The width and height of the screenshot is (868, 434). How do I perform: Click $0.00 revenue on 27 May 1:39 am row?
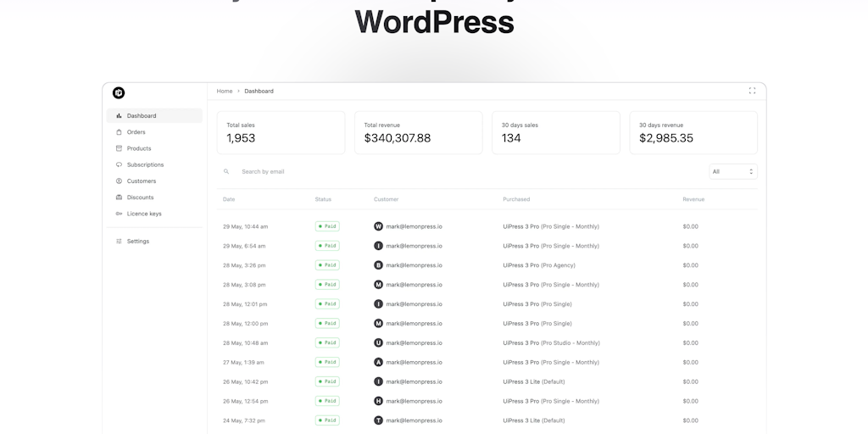click(690, 362)
